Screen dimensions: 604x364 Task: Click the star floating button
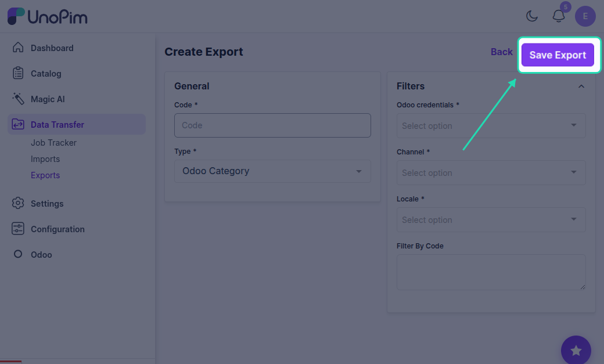pos(576,350)
